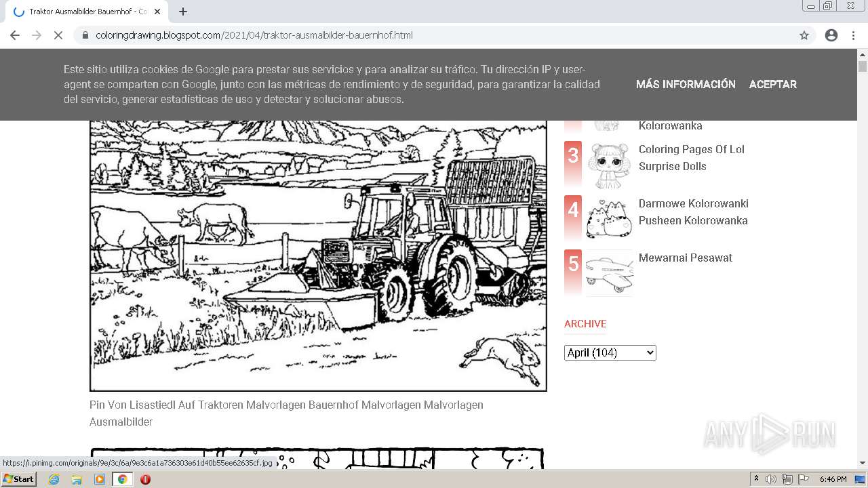Go back to the previous page
This screenshot has height=488, width=868.
tap(15, 35)
